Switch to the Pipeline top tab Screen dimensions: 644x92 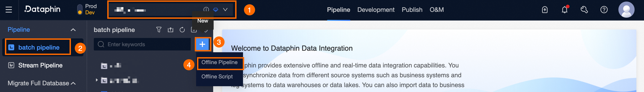point(339,10)
